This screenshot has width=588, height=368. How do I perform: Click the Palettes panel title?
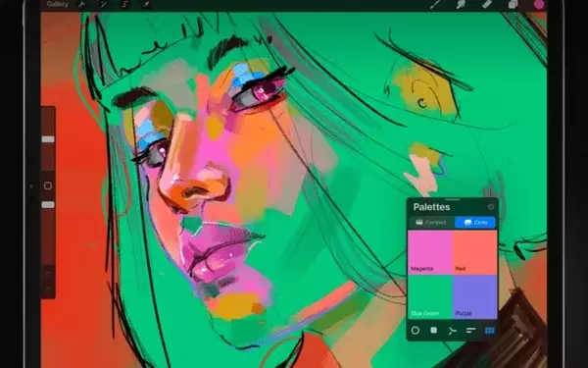coord(431,207)
